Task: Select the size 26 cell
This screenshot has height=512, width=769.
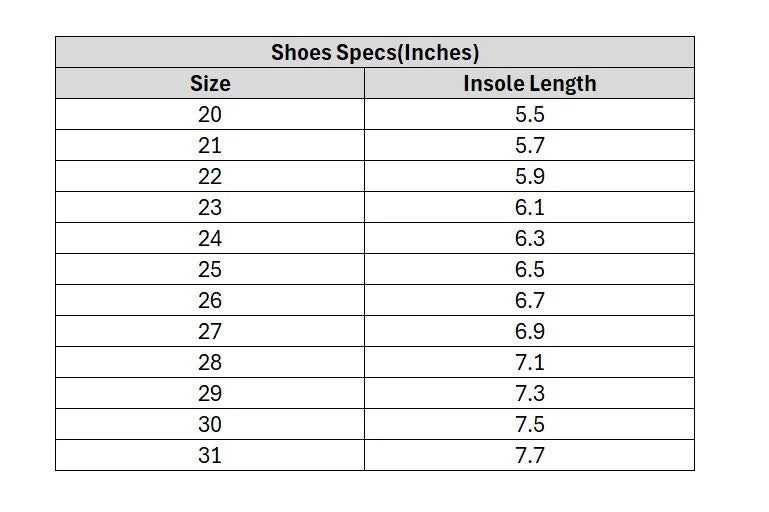Action: [x=210, y=300]
